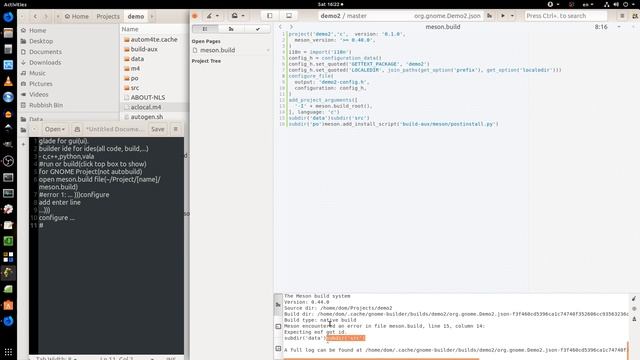This screenshot has width=640, height=360.
Task: Click org.gnome.Demo2.json in the omnibar
Action: [x=447, y=16]
